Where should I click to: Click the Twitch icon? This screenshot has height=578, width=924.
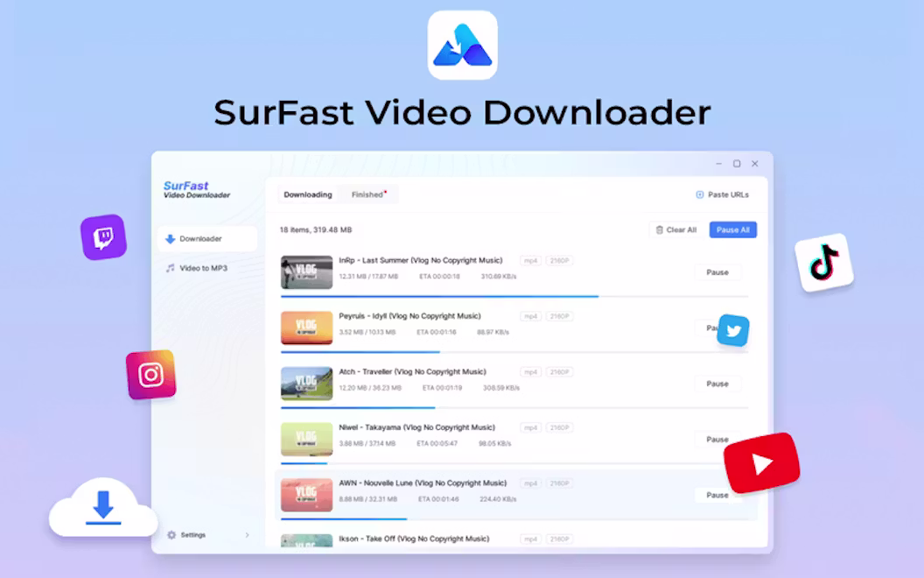(104, 237)
